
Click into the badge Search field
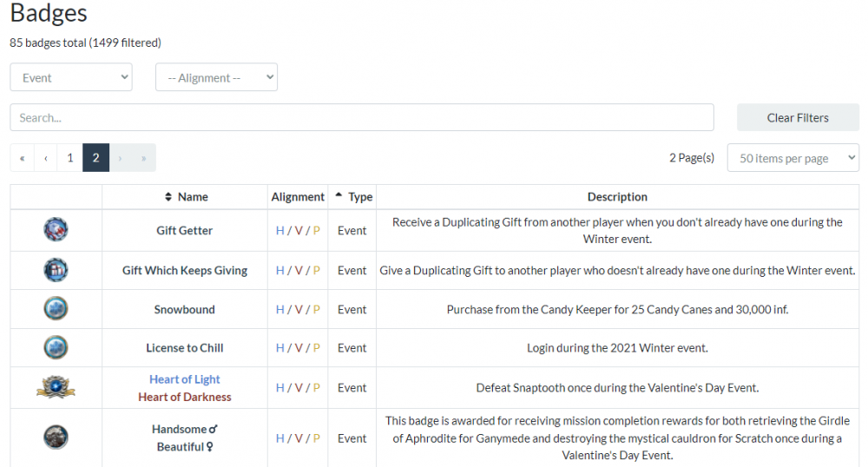click(x=361, y=117)
